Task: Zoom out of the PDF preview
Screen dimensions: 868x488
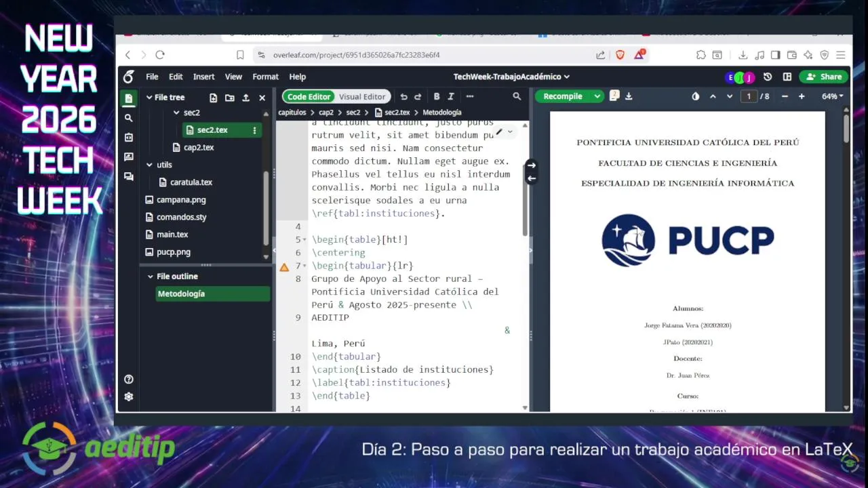Action: click(785, 96)
